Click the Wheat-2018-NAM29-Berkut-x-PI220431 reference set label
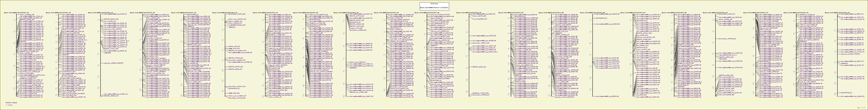This screenshot has width=868, height=110. tap(434, 7)
